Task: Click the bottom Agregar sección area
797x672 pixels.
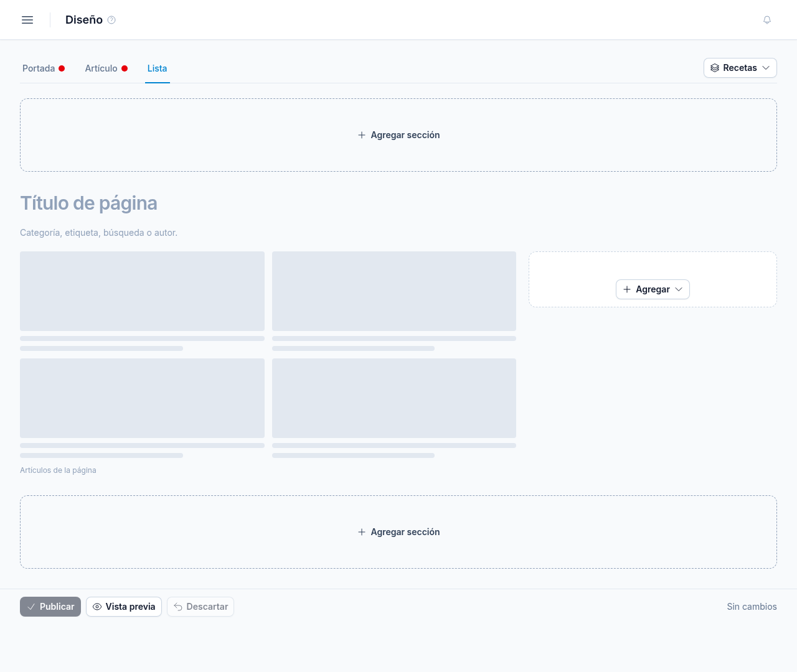Action: click(x=398, y=532)
